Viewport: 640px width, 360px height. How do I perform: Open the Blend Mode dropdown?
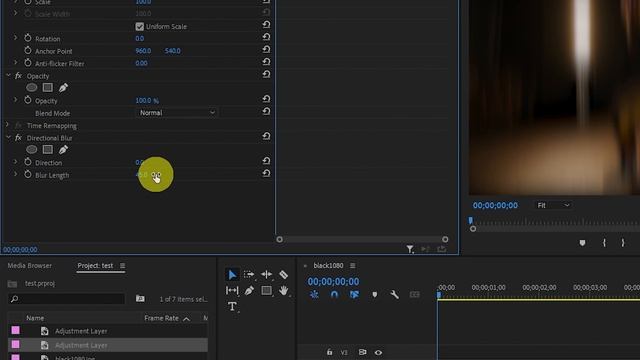176,113
